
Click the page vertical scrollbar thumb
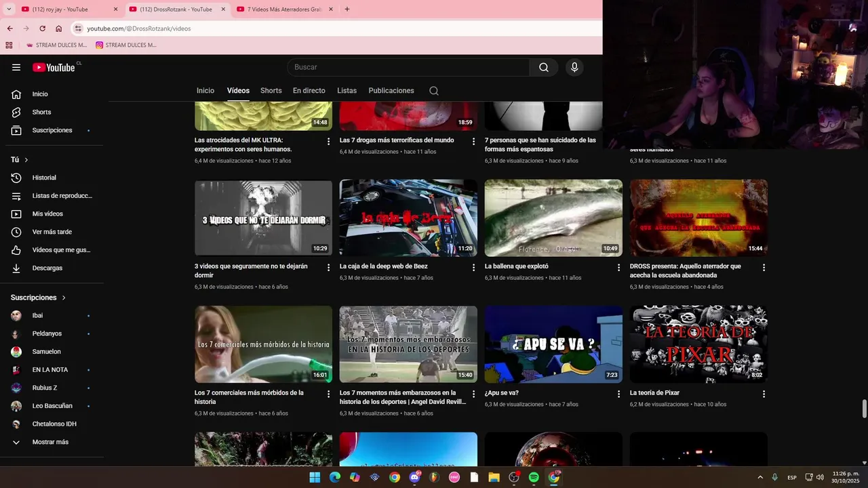tap(864, 409)
